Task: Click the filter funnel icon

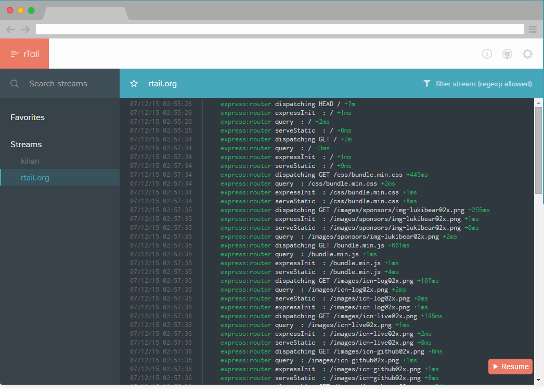Action: [427, 84]
